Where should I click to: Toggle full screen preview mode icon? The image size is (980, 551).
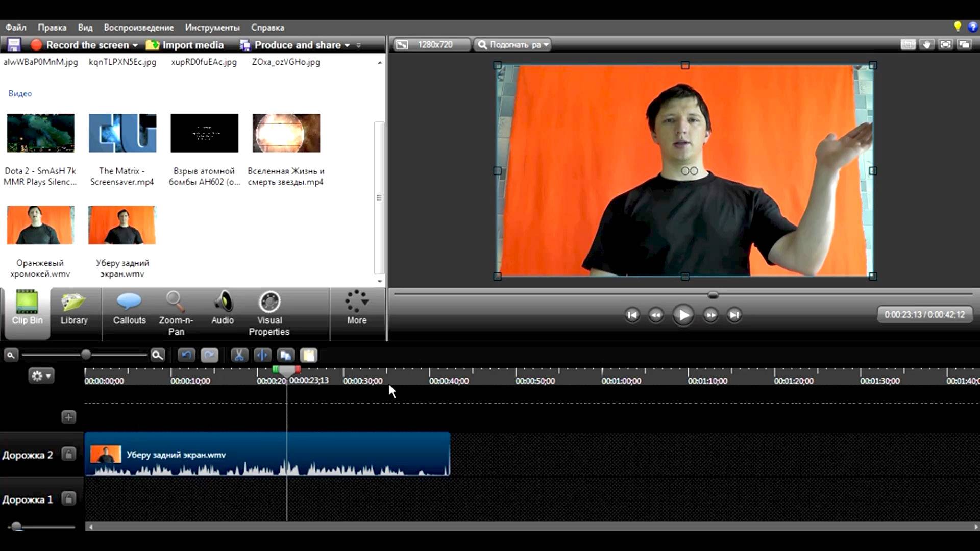(x=945, y=45)
